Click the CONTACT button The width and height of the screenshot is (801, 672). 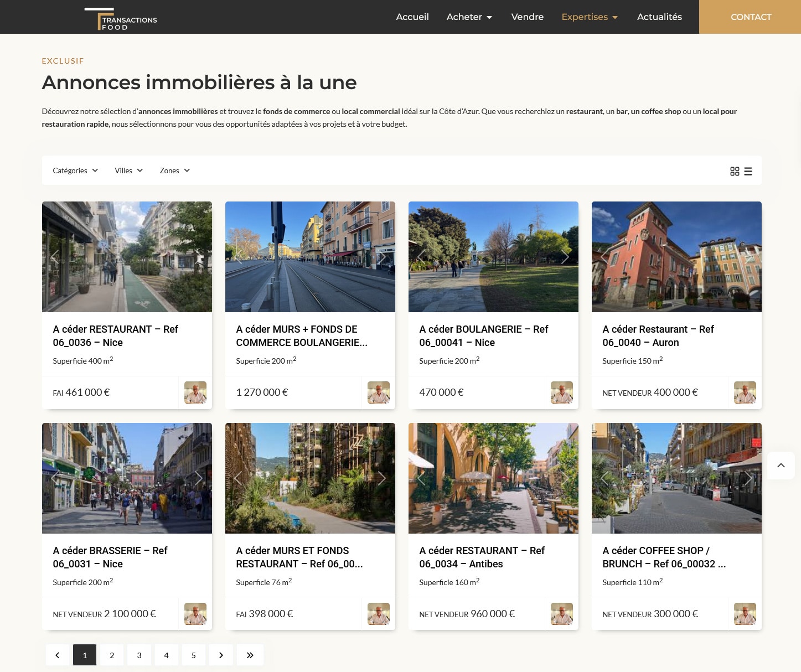point(750,17)
